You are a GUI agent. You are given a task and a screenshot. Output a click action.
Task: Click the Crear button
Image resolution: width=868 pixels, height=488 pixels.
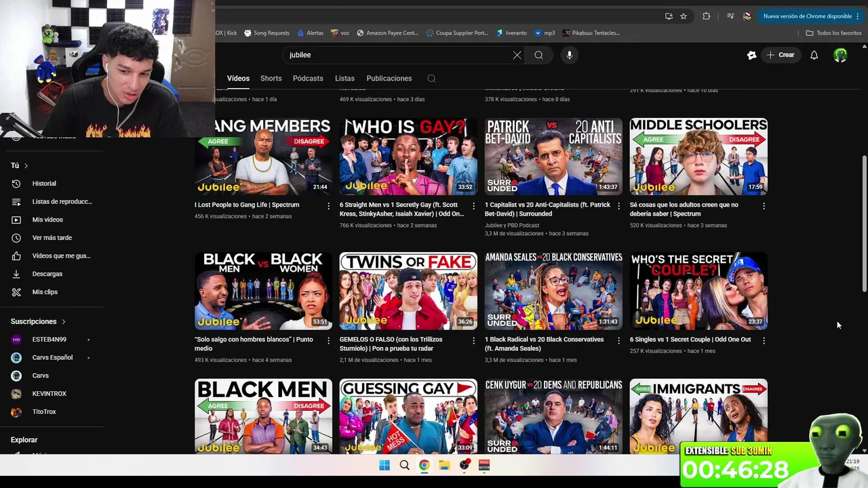click(781, 55)
